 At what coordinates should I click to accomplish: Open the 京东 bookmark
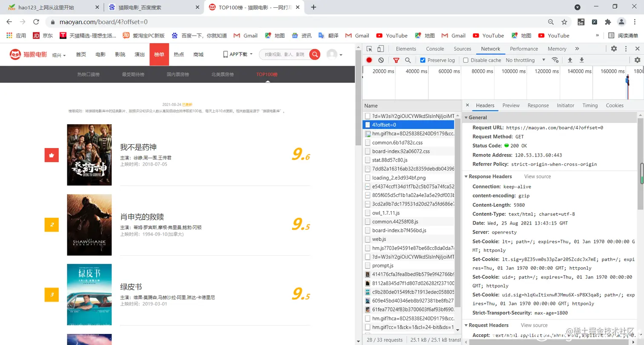(43, 36)
